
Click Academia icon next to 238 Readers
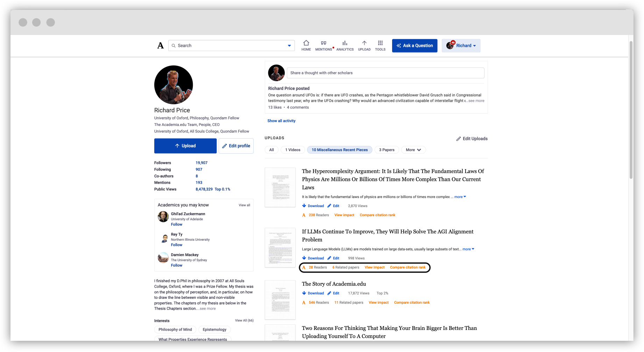pyautogui.click(x=304, y=215)
